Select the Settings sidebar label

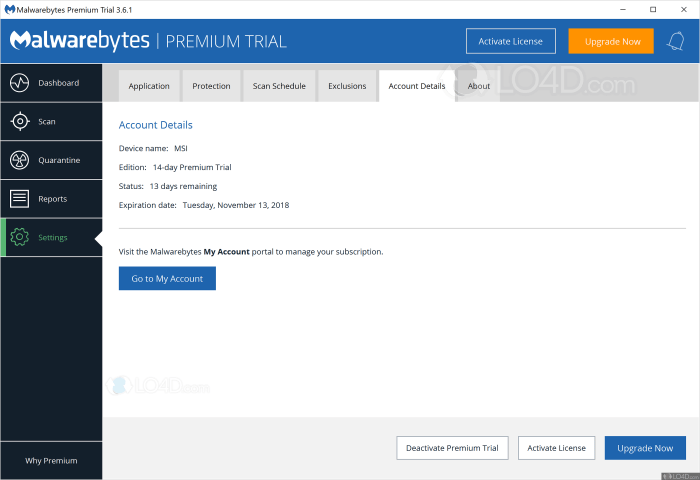coord(53,238)
